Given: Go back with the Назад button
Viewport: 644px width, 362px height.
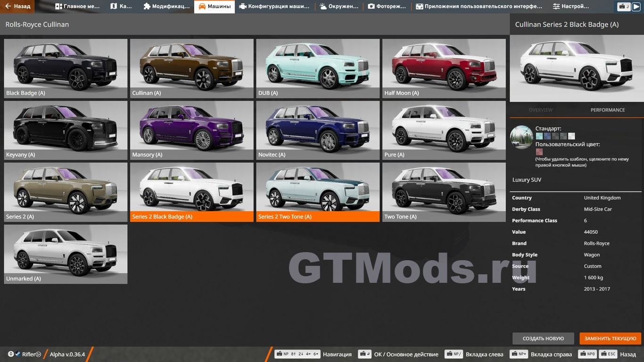Looking at the screenshot, I should [17, 7].
